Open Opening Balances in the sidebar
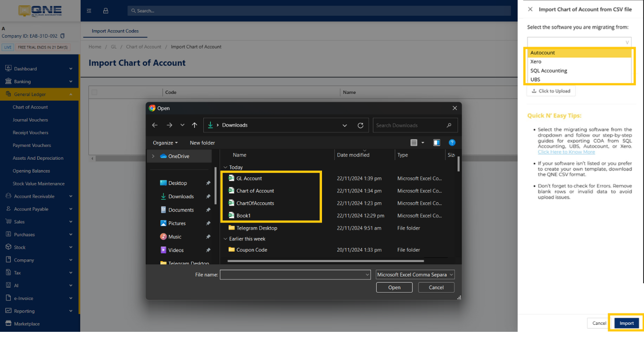Viewport: 644px width, 362px height. 31,171
